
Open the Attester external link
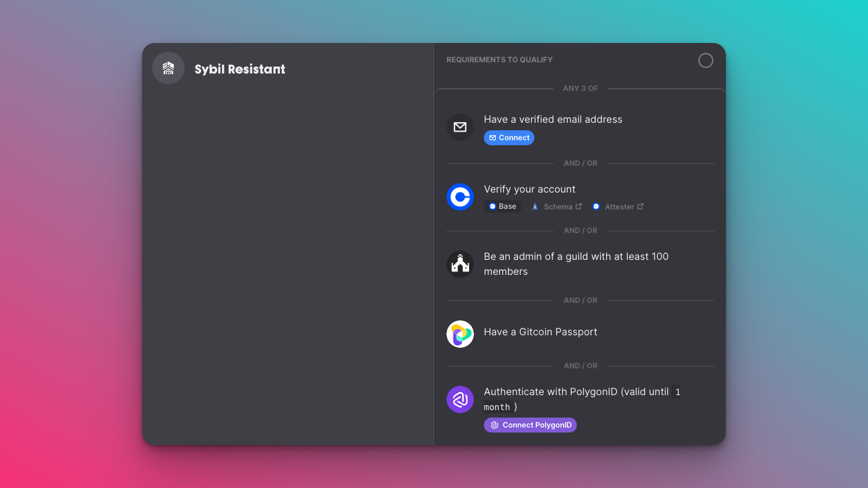click(x=618, y=206)
